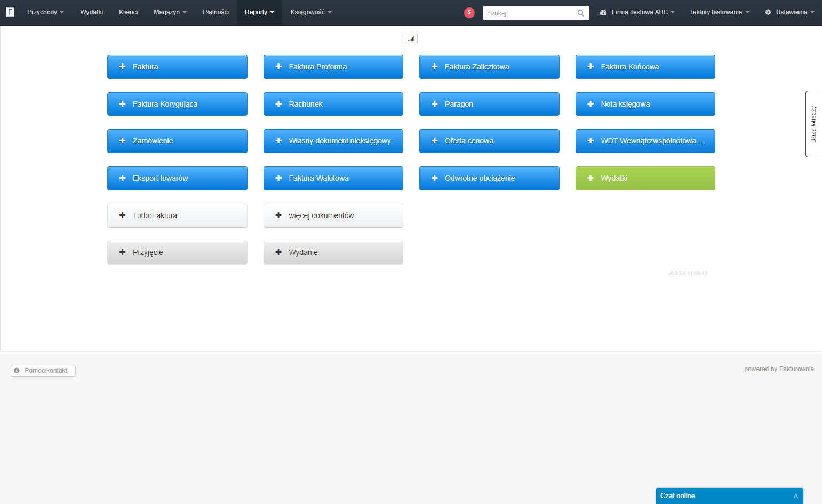Viewport: 822px width, 504px height.
Task: Add a WDT Wewnątrzwspólnotowa document
Action: point(645,141)
